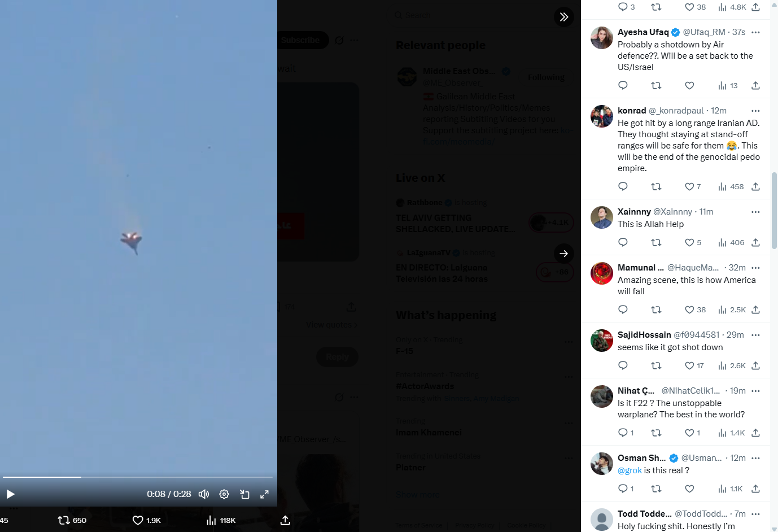Viewport: 778px width, 532px height.
Task: Go to next media with arrow button
Action: tap(564, 254)
